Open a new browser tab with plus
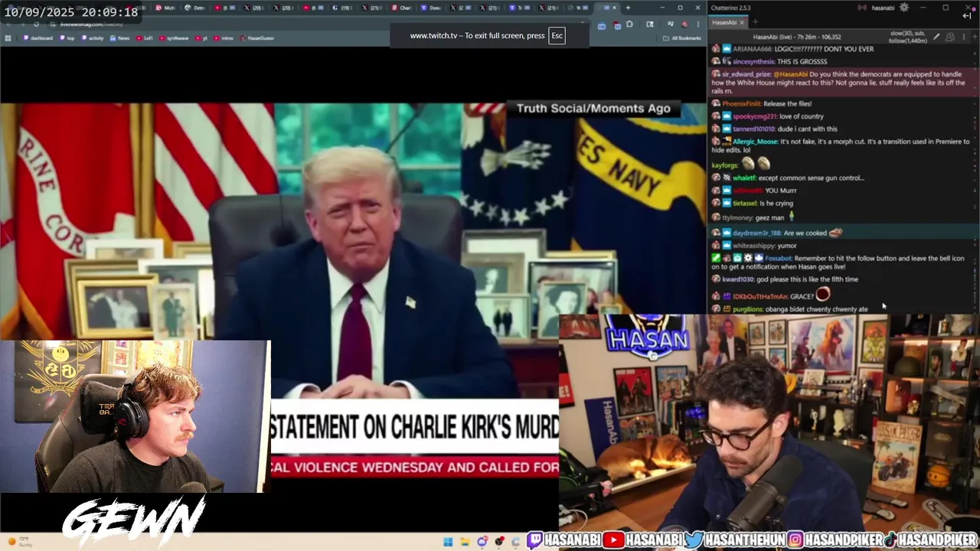 [628, 8]
